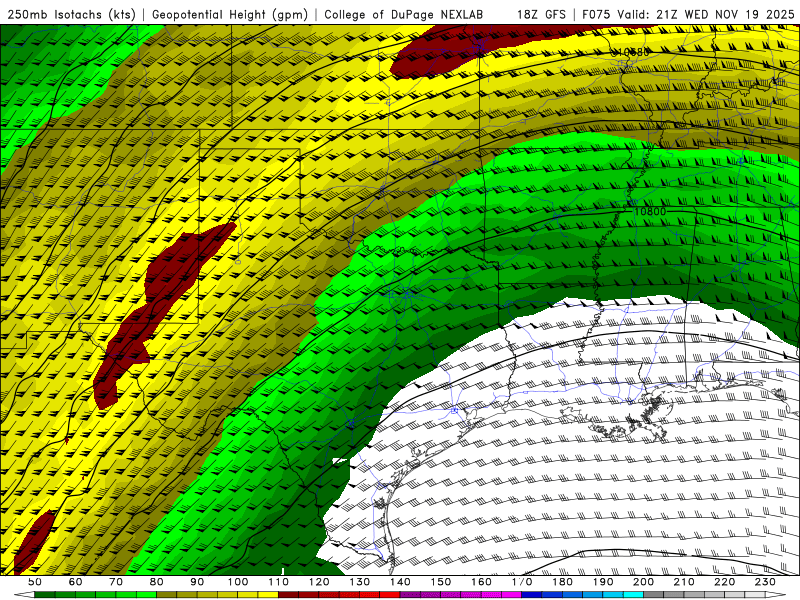Click the 120 knot legend label
The height and width of the screenshot is (600, 800).
pos(319,582)
